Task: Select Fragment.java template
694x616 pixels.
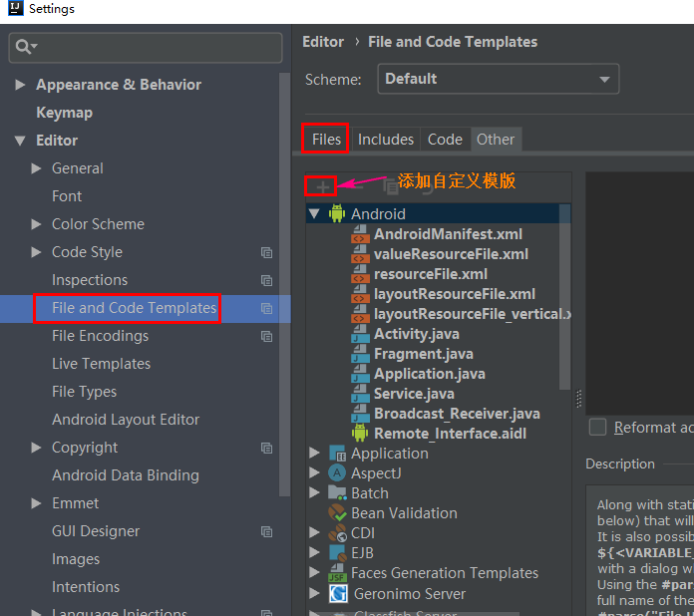Action: point(424,354)
